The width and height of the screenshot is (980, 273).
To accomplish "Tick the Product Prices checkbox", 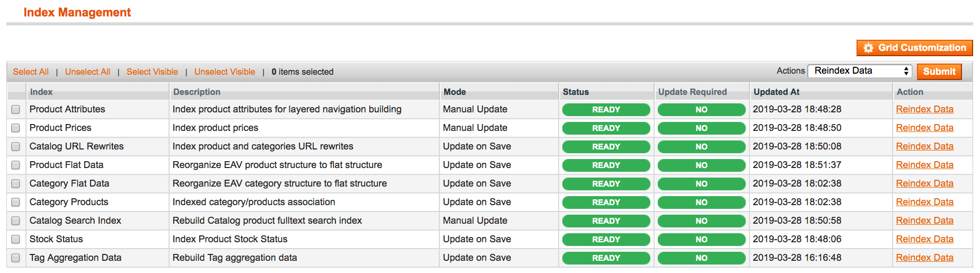I will [16, 128].
